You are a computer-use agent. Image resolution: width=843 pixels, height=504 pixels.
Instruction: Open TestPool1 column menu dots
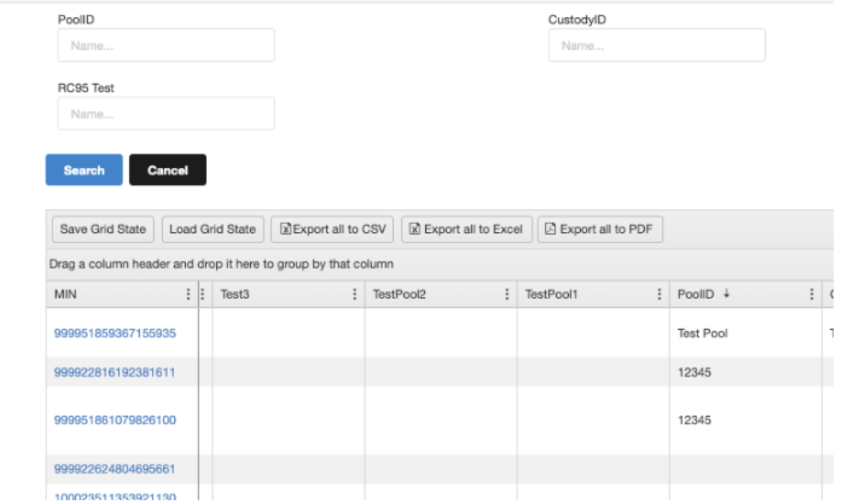pyautogui.click(x=660, y=294)
